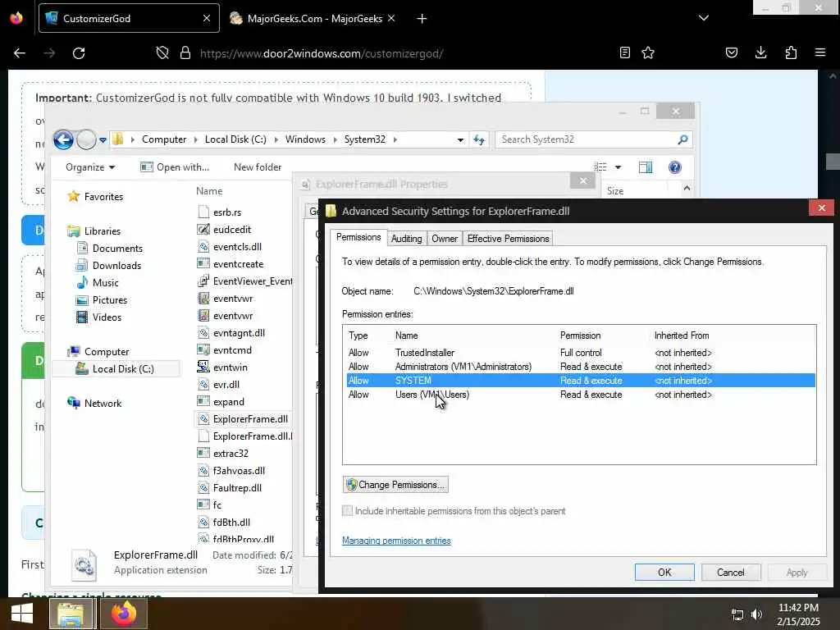Screen dimensions: 840x630
Task: Click Explorer back navigation button
Action: pos(63,139)
